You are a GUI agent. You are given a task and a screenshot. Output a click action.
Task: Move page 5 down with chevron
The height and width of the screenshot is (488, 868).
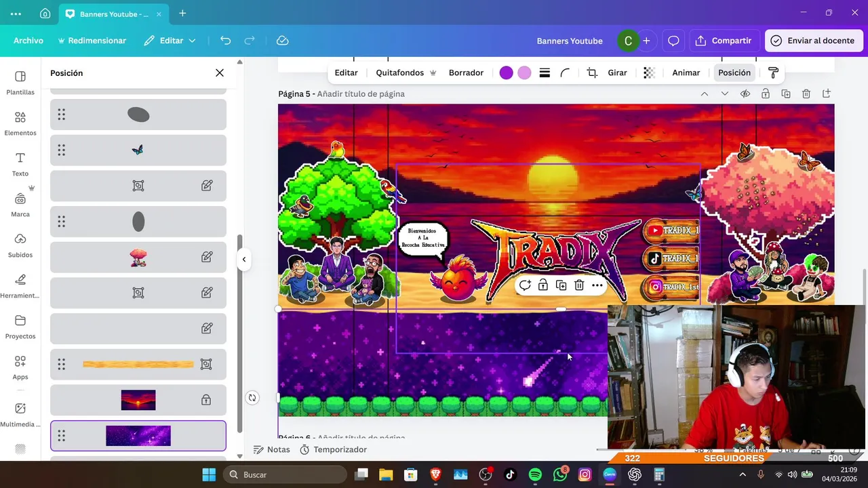(725, 94)
